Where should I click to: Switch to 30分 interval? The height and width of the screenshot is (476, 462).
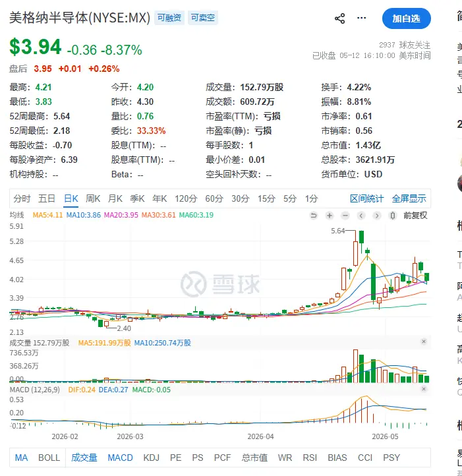241,198
